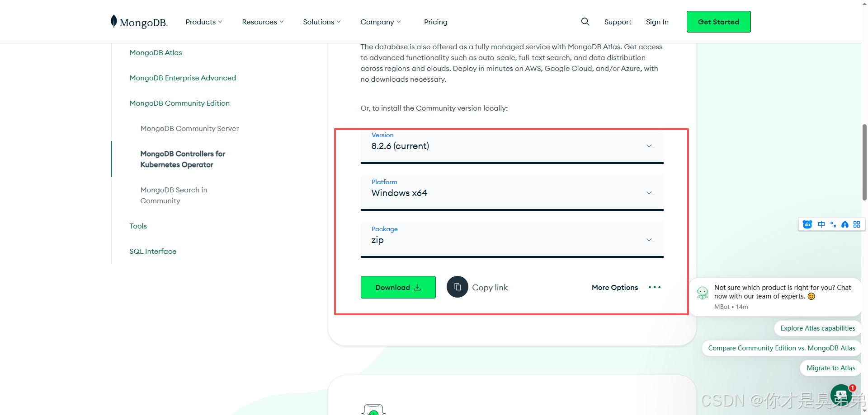
Task: Click the MongoDB wordmark text
Action: click(x=144, y=23)
